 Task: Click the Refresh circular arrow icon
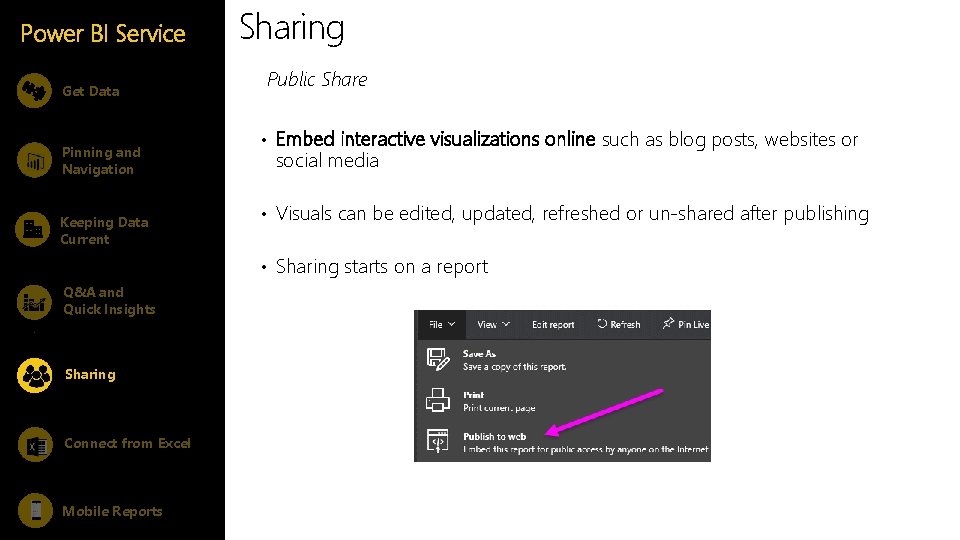[602, 324]
